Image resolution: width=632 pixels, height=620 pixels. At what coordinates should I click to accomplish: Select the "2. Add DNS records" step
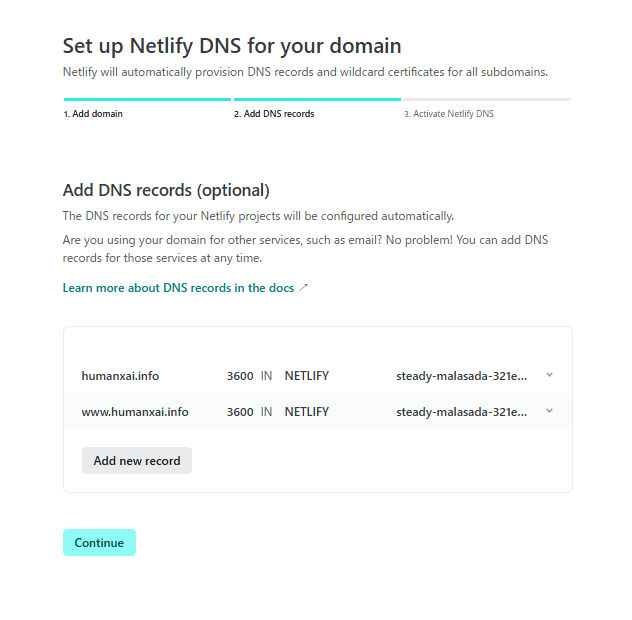pyautogui.click(x=274, y=114)
